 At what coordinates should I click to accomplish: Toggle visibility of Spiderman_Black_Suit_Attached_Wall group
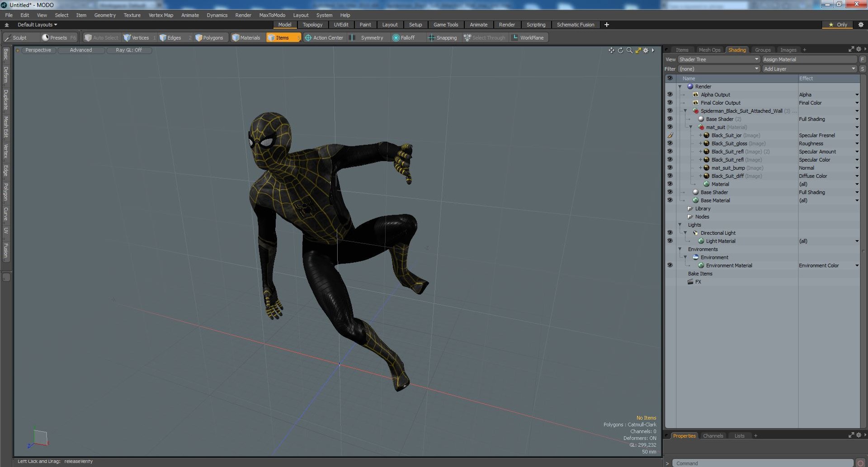tap(670, 111)
